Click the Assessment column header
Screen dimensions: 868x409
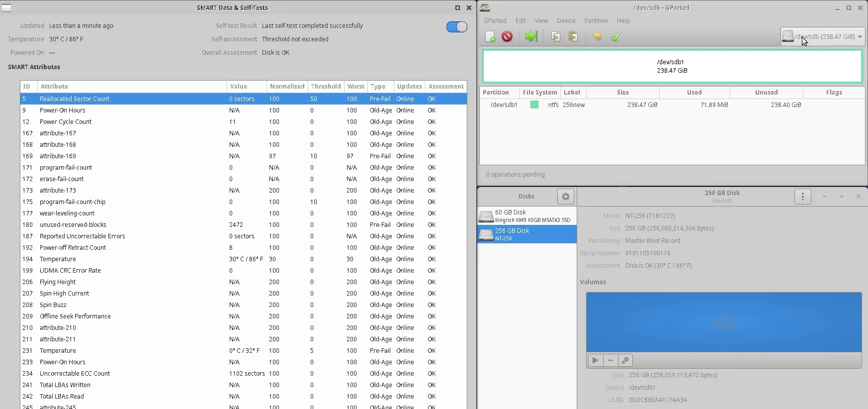(x=446, y=87)
